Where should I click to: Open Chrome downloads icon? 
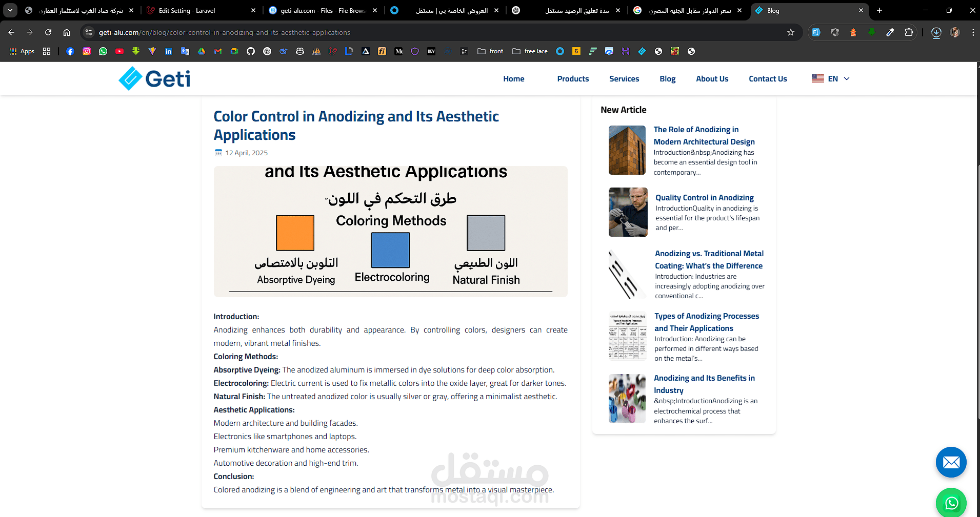936,32
